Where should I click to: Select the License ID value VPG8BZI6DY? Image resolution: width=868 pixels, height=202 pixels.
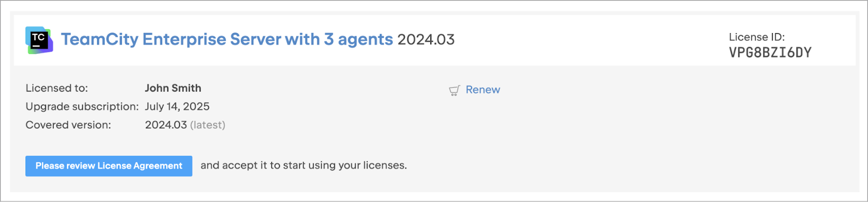pos(770,53)
